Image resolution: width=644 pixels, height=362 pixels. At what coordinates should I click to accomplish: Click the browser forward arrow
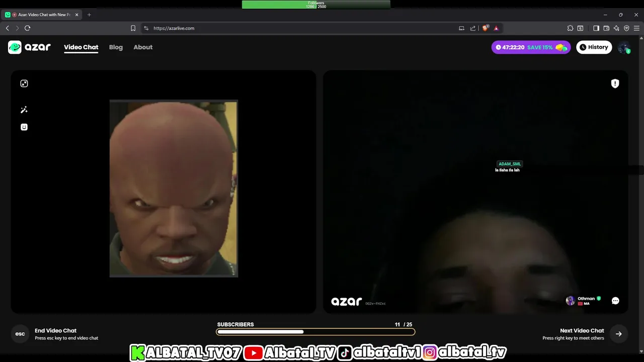pos(17,28)
